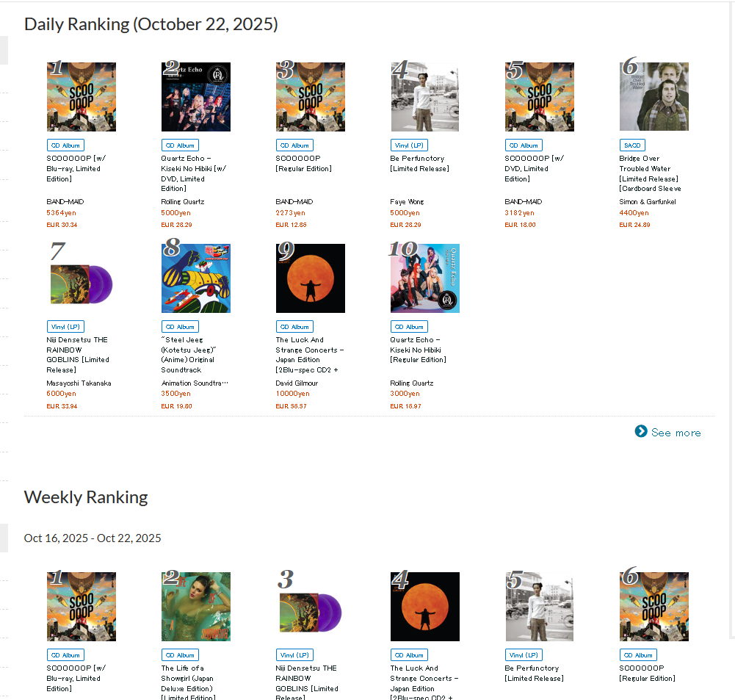Image resolution: width=735 pixels, height=700 pixels.
Task: Click the Faye Wong Be Perfunctory cover
Action: (425, 97)
